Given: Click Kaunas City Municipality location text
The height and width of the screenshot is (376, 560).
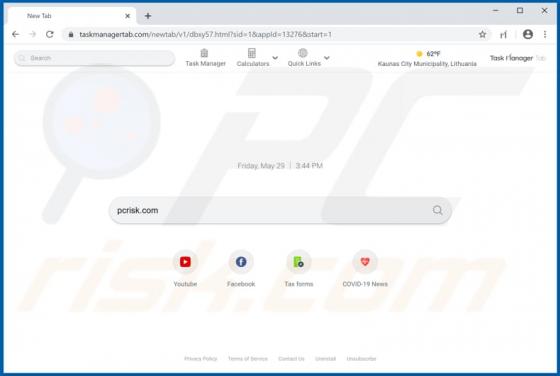Looking at the screenshot, I should [x=427, y=64].
